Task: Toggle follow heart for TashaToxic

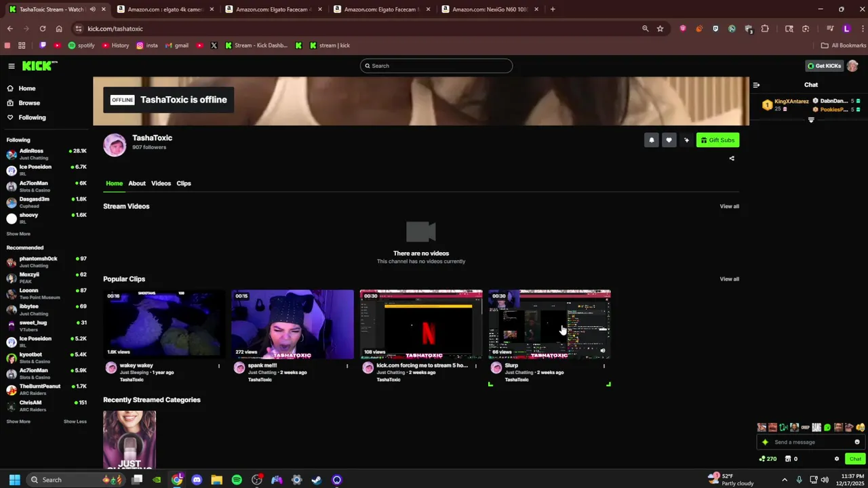Action: pyautogui.click(x=669, y=140)
